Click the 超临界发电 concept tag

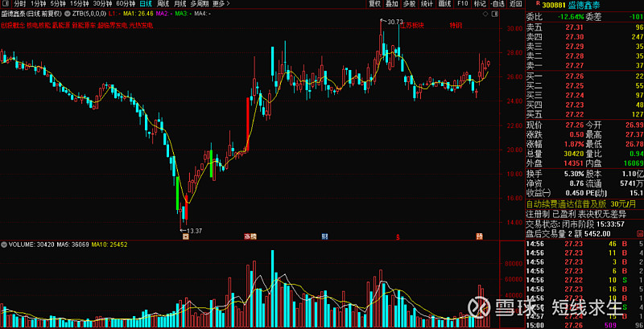click(x=113, y=26)
